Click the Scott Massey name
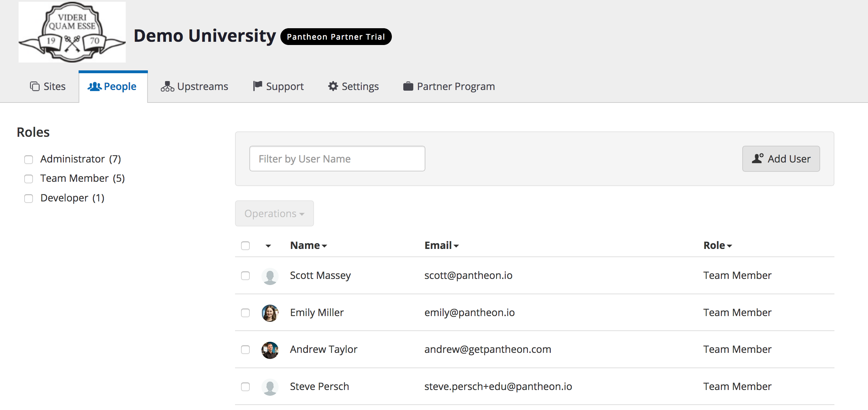868x410 pixels. [320, 275]
